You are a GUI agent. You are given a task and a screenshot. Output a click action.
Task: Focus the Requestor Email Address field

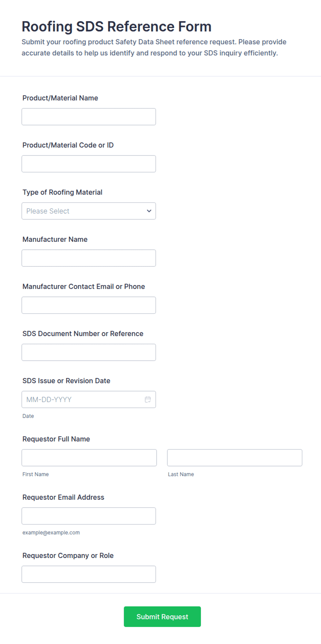pyautogui.click(x=89, y=516)
